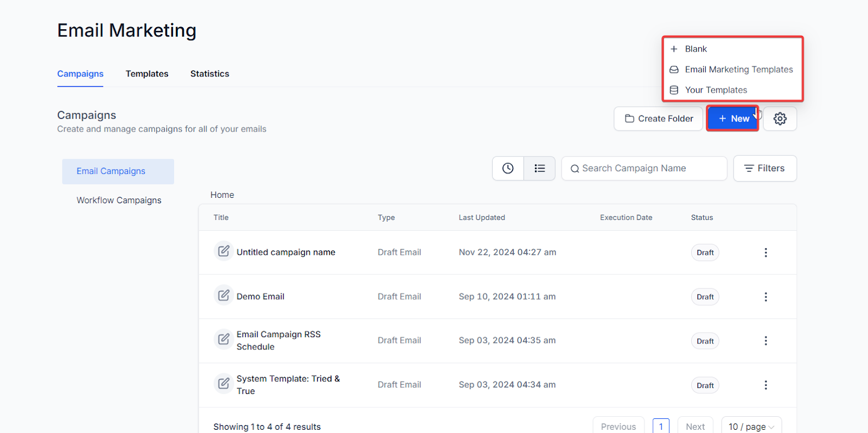
Task: Open three-dot menu for Email Campaign RSS Schedule
Action: coord(765,341)
